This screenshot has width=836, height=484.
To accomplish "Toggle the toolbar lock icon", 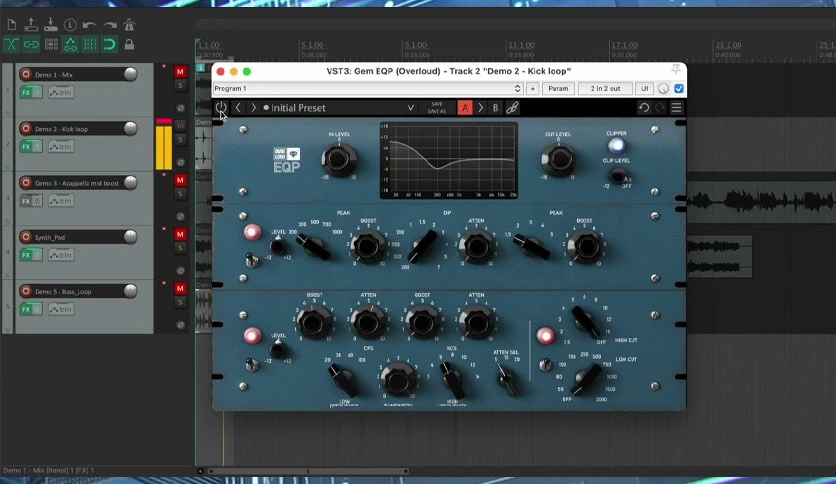I will [129, 44].
